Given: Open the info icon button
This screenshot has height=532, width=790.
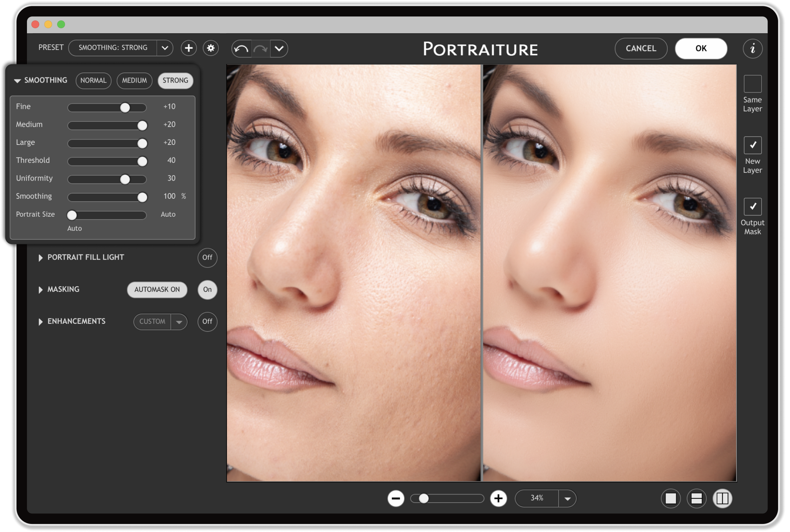Looking at the screenshot, I should click(753, 48).
